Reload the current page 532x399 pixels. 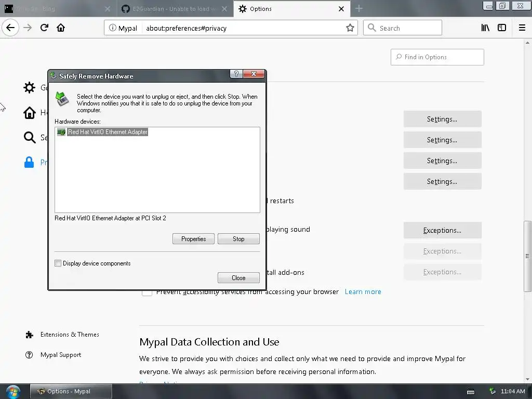coord(44,28)
